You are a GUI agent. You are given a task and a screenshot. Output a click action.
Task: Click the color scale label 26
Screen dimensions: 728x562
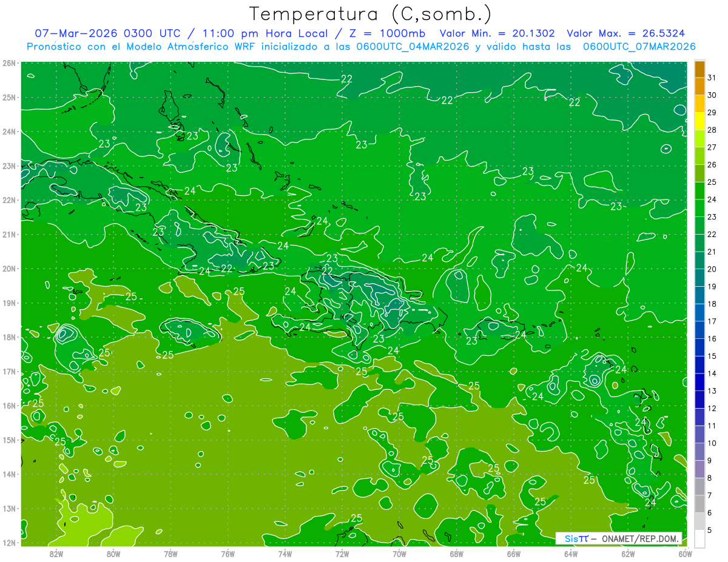(x=712, y=164)
